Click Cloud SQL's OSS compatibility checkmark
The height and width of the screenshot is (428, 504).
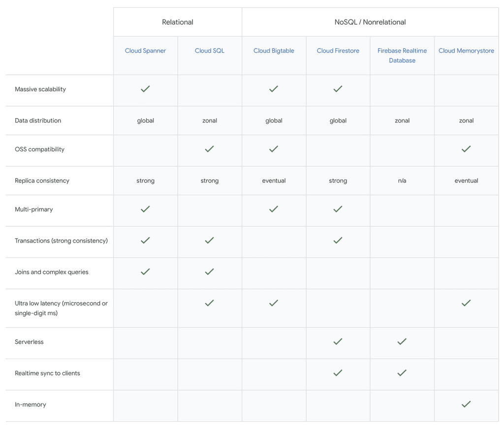(209, 149)
